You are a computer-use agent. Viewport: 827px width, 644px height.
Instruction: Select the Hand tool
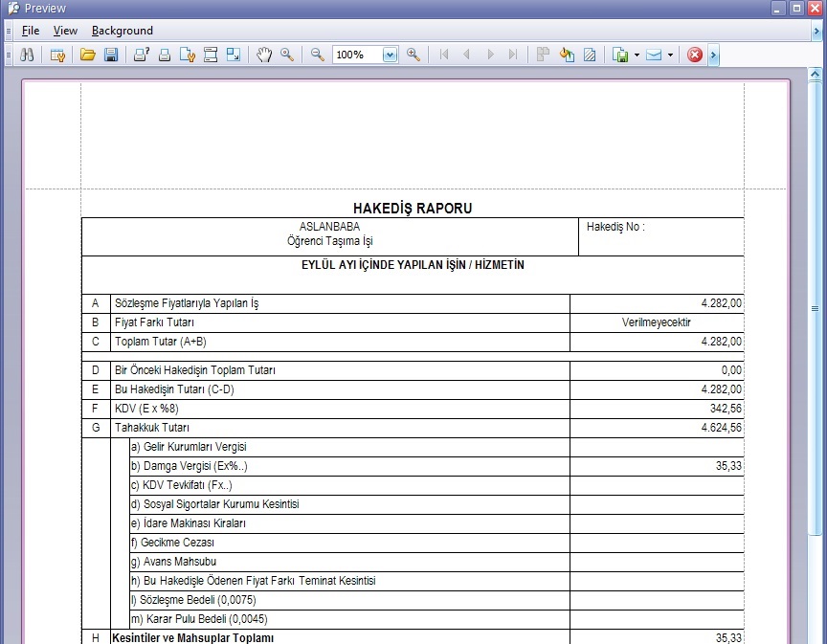pos(264,55)
